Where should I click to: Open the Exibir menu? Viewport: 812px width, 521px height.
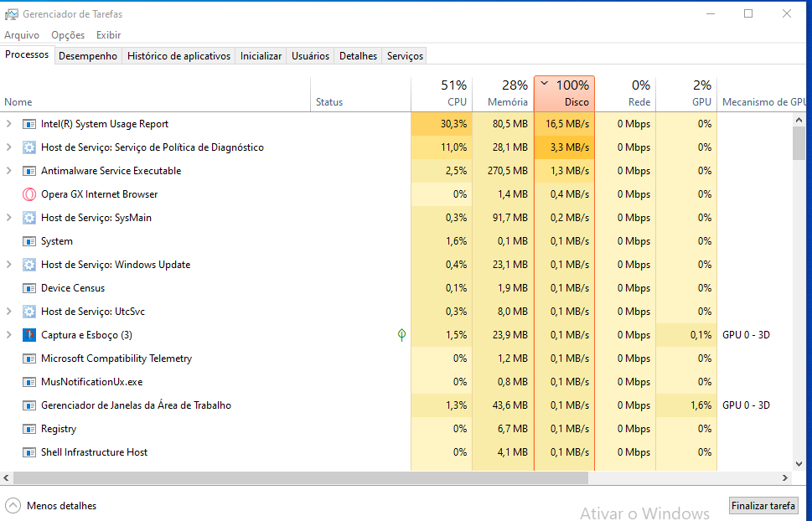pyautogui.click(x=108, y=34)
